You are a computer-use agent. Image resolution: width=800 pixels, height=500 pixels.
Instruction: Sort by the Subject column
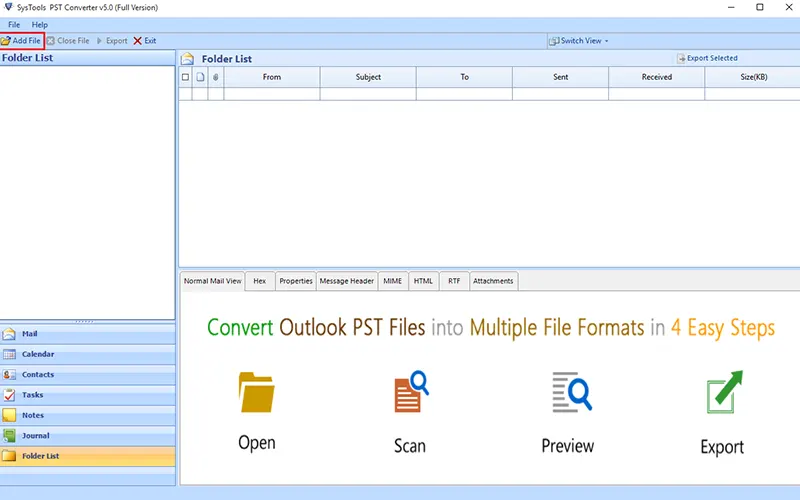point(368,77)
